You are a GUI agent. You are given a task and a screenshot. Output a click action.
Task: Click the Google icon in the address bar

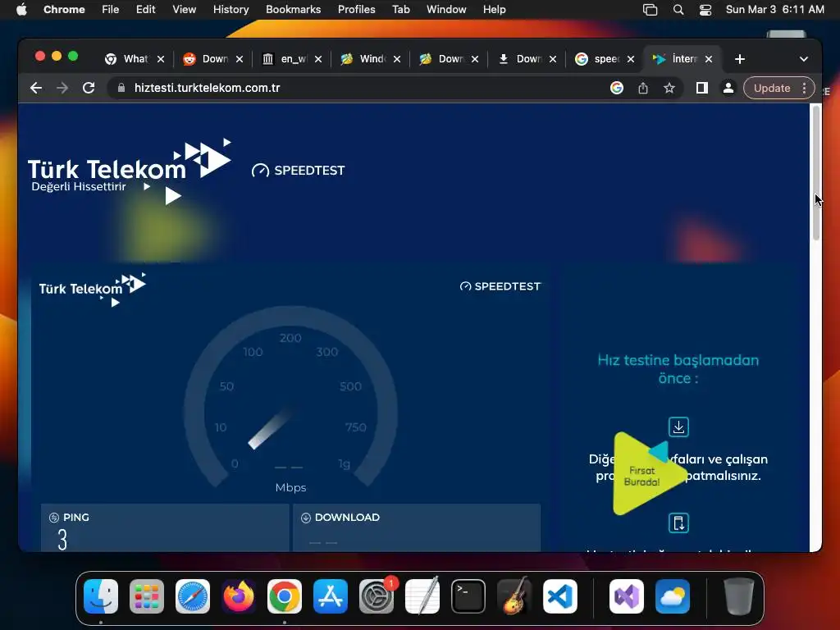tap(617, 88)
